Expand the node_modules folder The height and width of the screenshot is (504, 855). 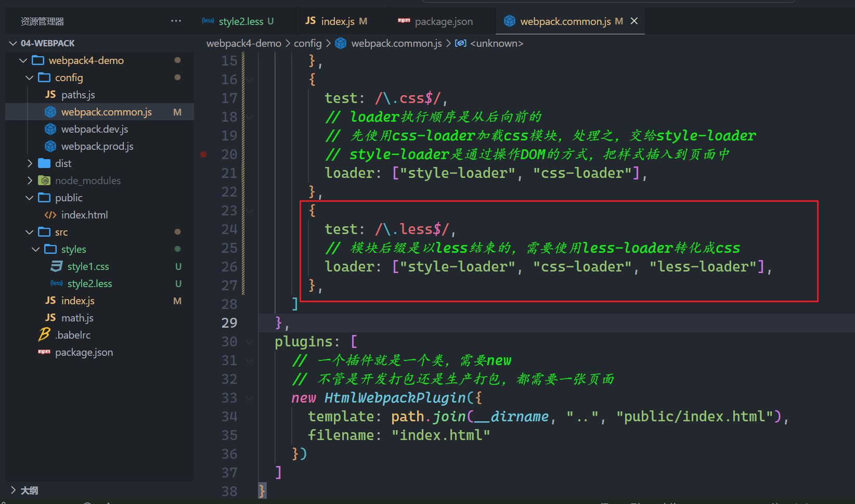(x=29, y=180)
